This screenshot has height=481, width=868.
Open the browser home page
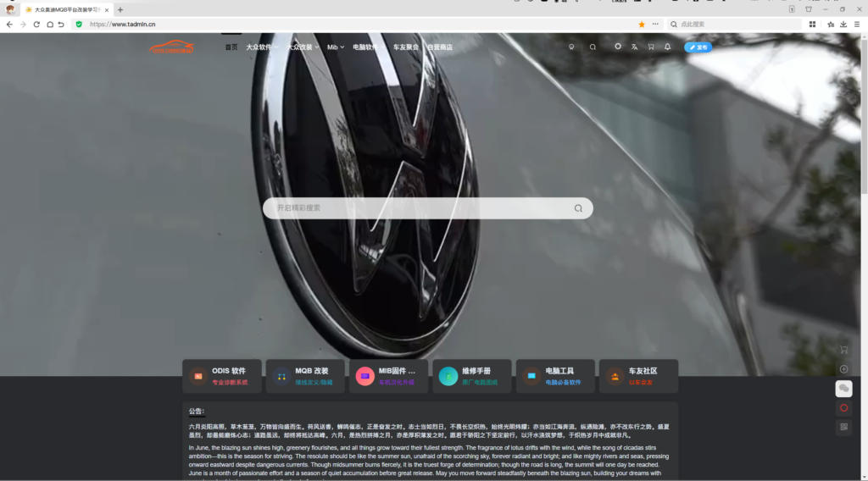tap(50, 25)
